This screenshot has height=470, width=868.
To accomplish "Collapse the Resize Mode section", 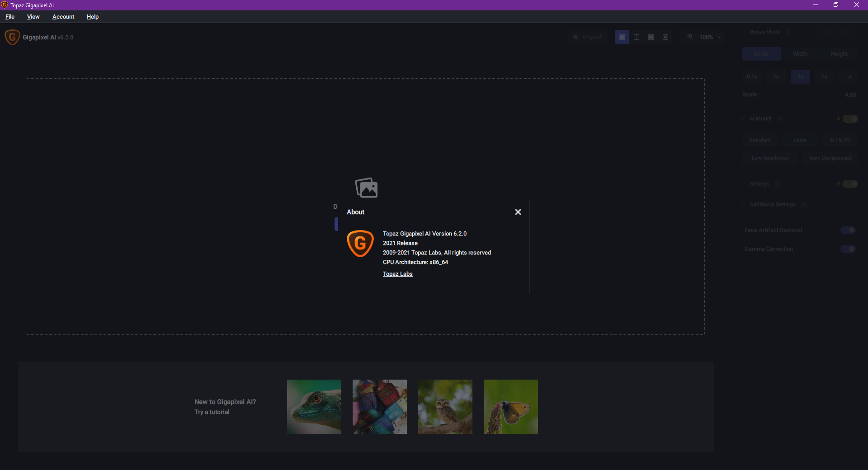I will point(743,32).
